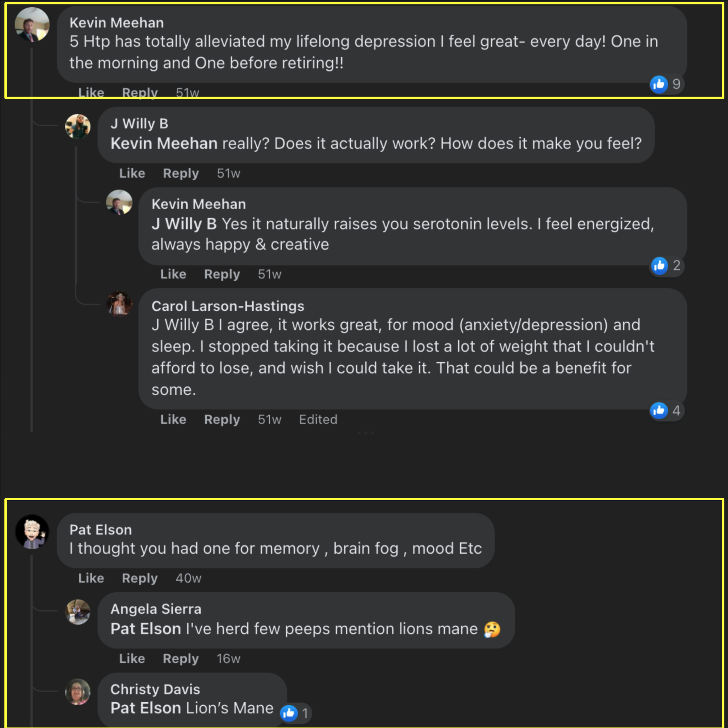728x728 pixels.
Task: Click the Edited label under Carol's comment
Action: click(x=318, y=419)
